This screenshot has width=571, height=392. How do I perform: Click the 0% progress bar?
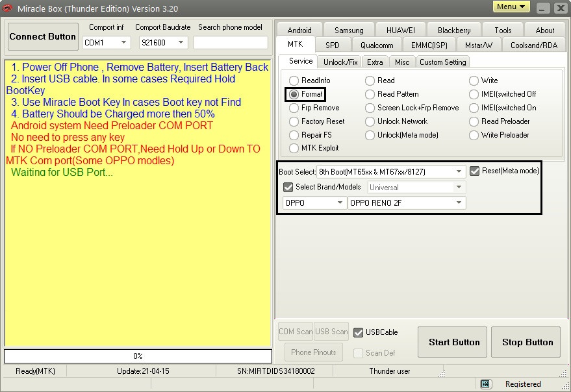(x=138, y=356)
